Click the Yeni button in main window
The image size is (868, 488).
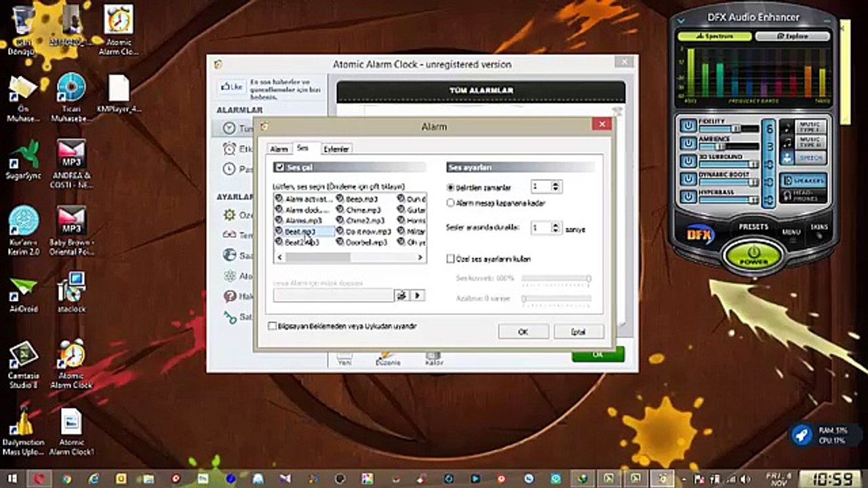pos(344,358)
